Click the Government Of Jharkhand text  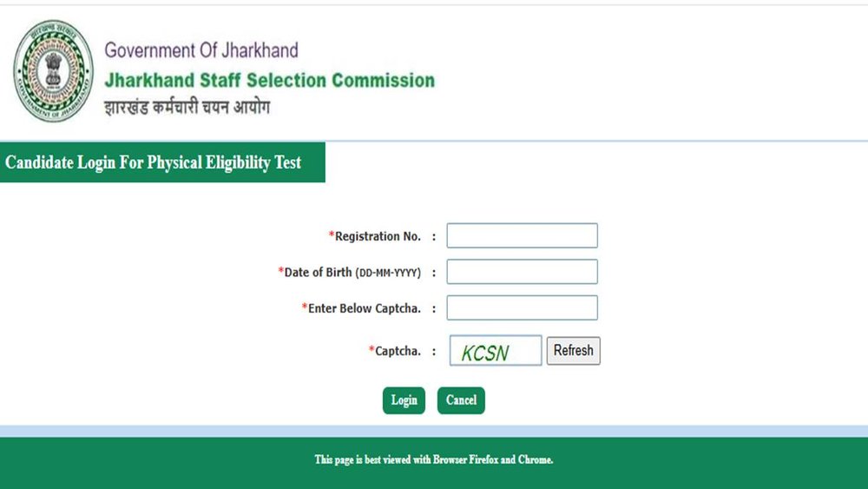click(201, 50)
